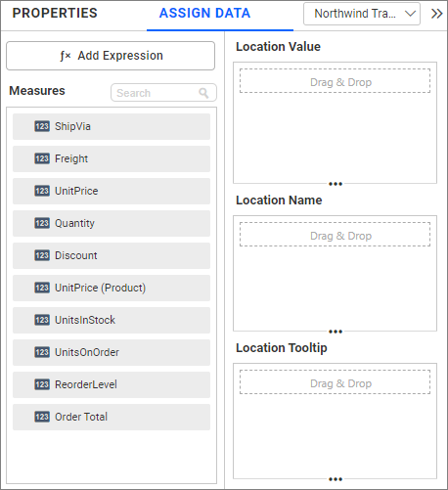Select the UnitPrice (Product) measure

(112, 288)
